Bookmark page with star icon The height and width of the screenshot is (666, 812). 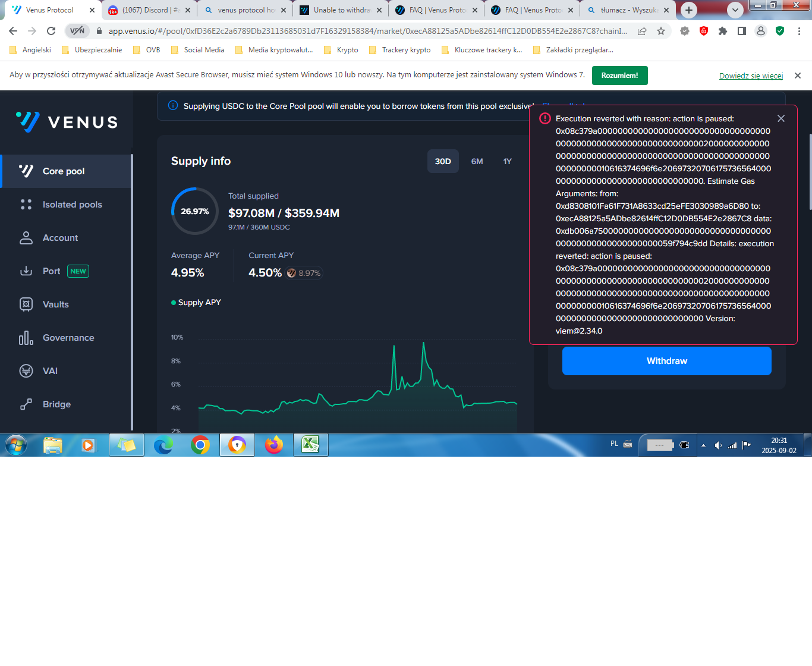coord(661,31)
